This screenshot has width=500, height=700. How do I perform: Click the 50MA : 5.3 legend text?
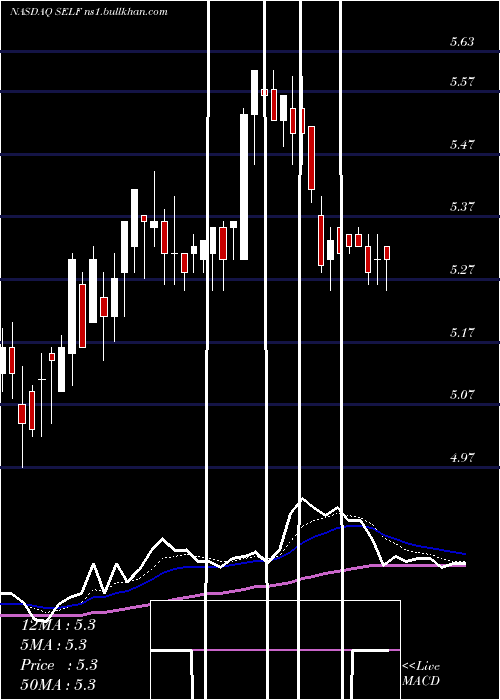[58, 684]
